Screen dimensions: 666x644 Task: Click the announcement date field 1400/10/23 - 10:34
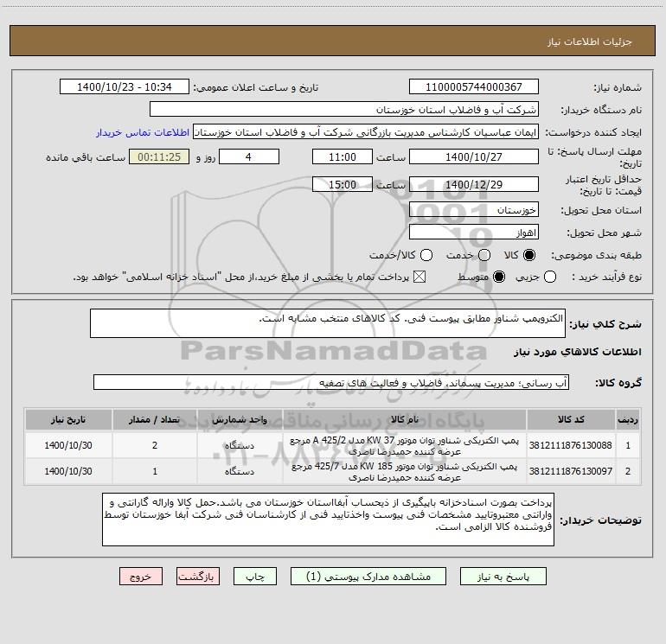(125, 86)
